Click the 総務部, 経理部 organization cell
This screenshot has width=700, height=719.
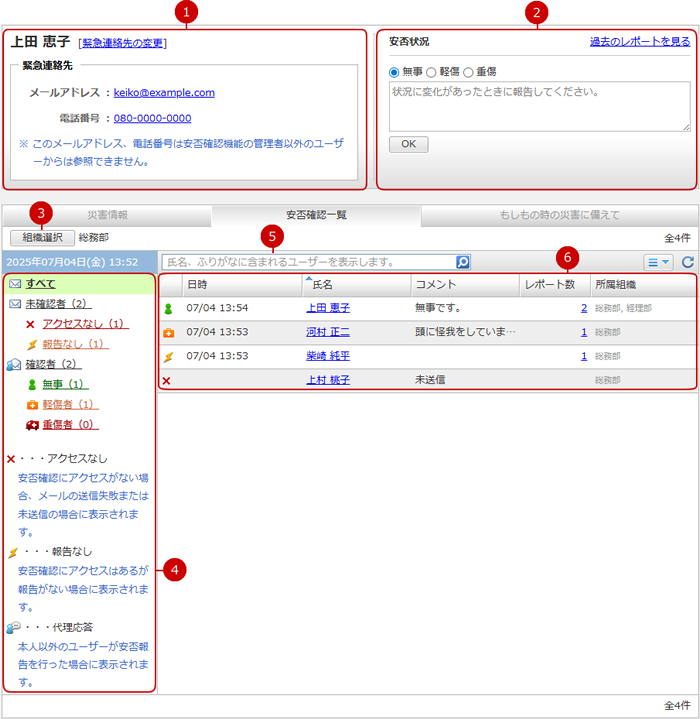(x=623, y=309)
